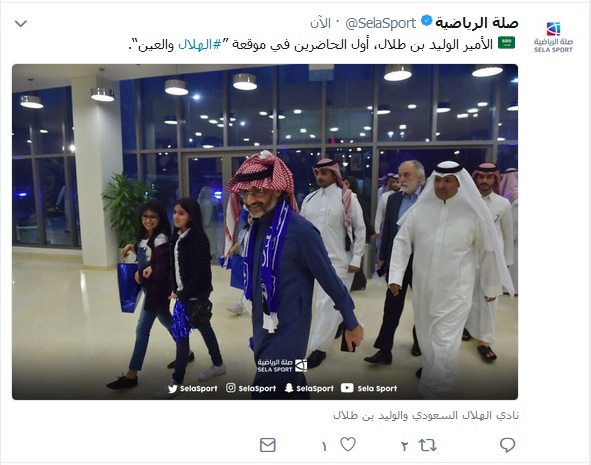Open the #الهلال hashtag
Image resolution: width=591 pixels, height=465 pixels.
(199, 45)
